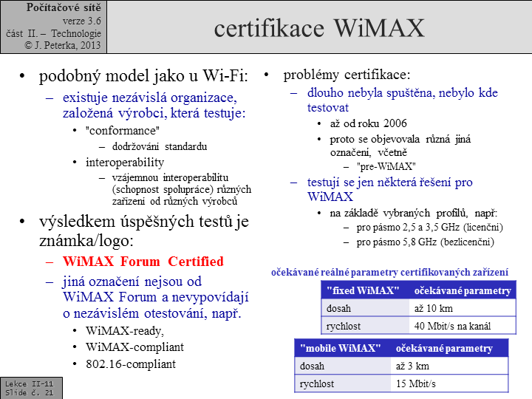The image size is (532, 399).
Task: Click 'testují se jen některá řešení pro' text
Action: click(x=390, y=183)
